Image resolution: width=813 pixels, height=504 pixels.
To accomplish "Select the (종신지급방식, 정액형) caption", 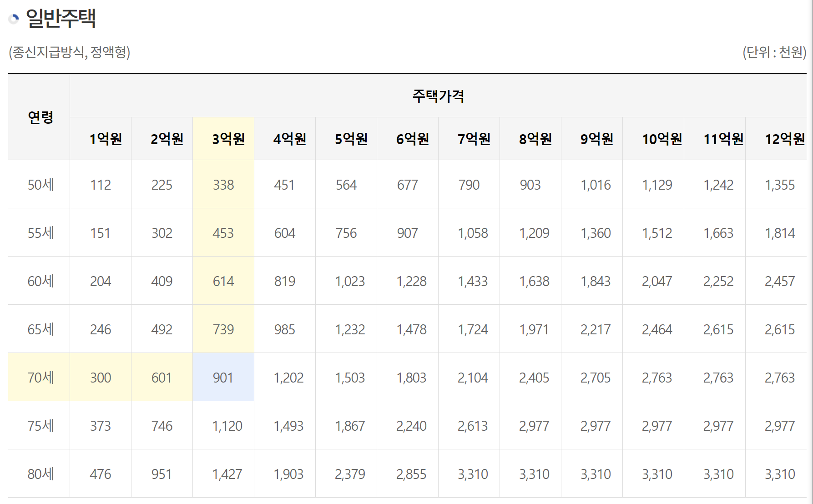I will [69, 52].
